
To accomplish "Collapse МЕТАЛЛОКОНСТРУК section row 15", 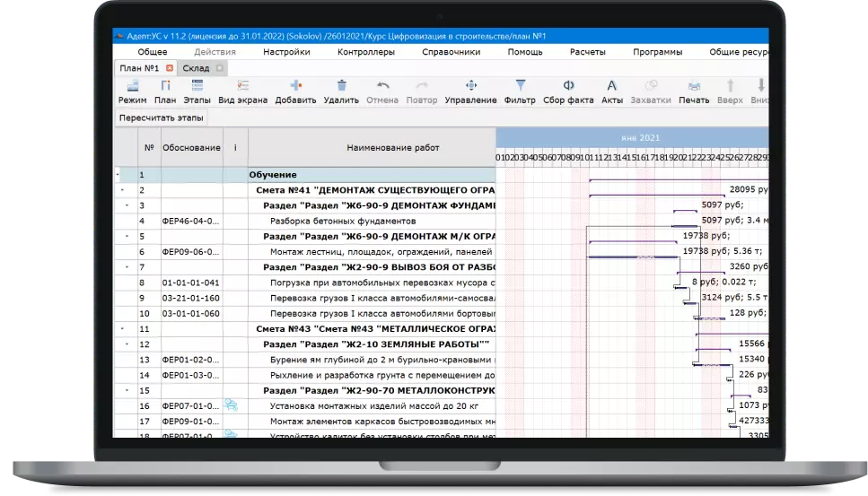I will click(x=127, y=390).
